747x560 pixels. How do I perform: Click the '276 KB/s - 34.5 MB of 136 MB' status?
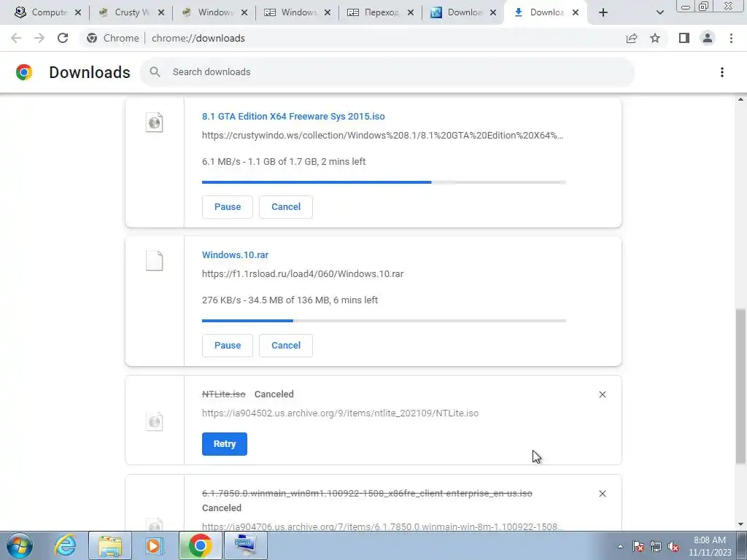(x=290, y=300)
